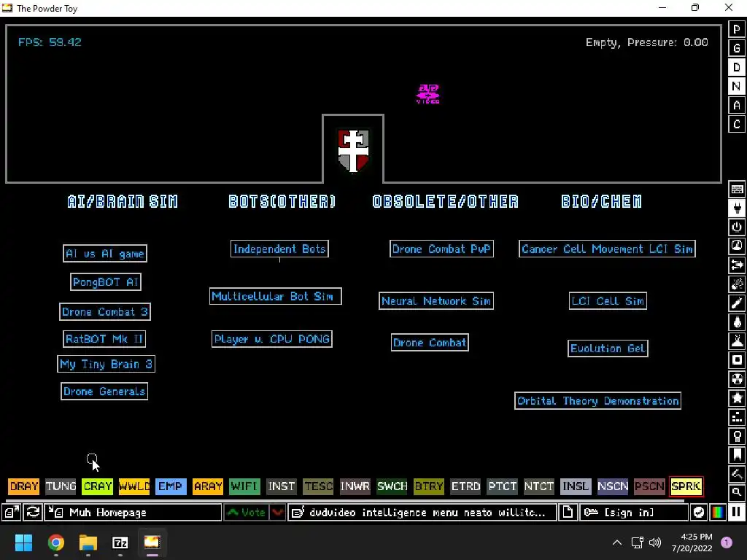This screenshot has height=560, width=747.
Task: Select the INWR element
Action: [355, 486]
